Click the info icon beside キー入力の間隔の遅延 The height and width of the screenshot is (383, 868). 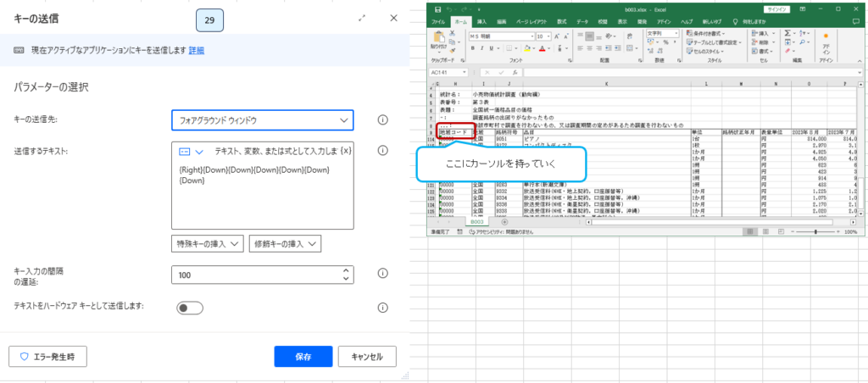pyautogui.click(x=382, y=274)
